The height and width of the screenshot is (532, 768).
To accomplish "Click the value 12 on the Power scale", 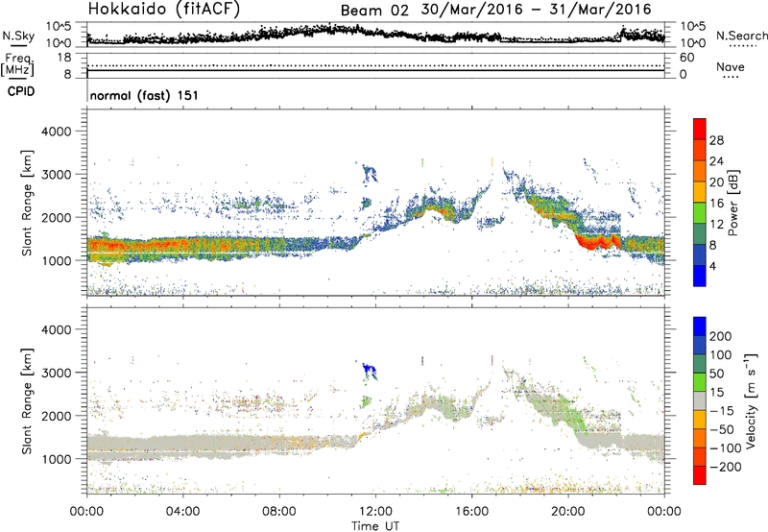I will pos(716,225).
